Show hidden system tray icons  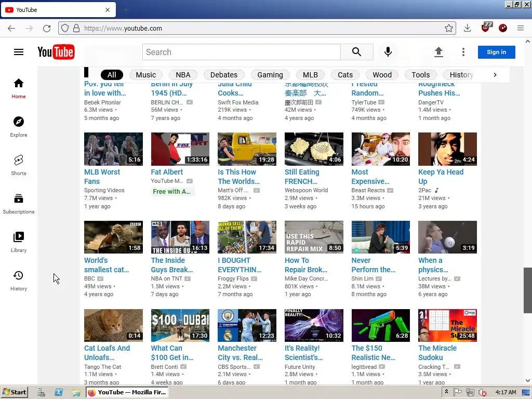click(446, 392)
